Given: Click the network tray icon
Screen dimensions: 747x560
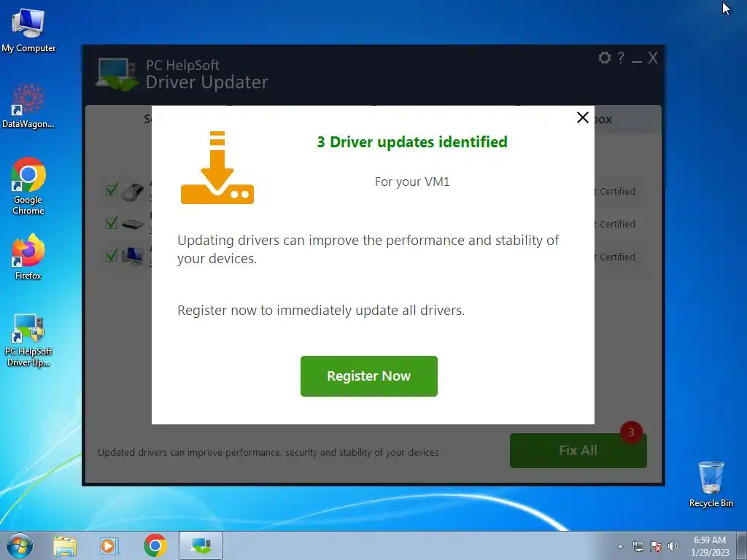Looking at the screenshot, I should (638, 546).
